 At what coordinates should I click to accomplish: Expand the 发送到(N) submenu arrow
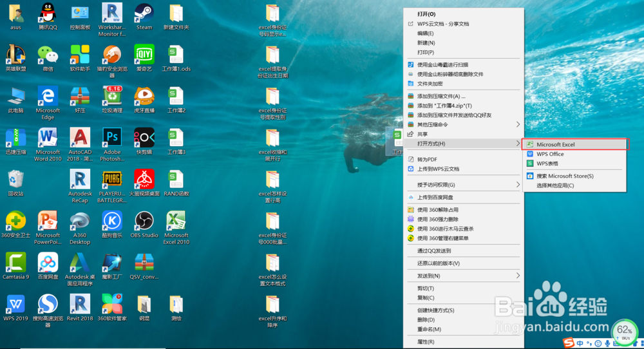pyautogui.click(x=518, y=276)
